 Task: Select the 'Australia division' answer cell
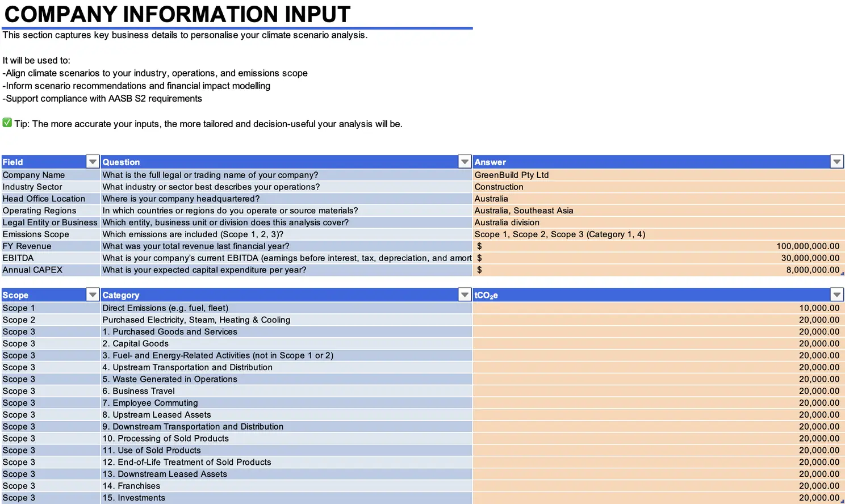click(659, 222)
